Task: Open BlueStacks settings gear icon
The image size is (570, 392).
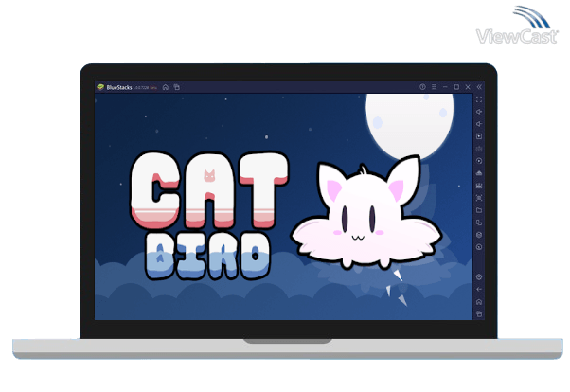Action: coord(479,277)
